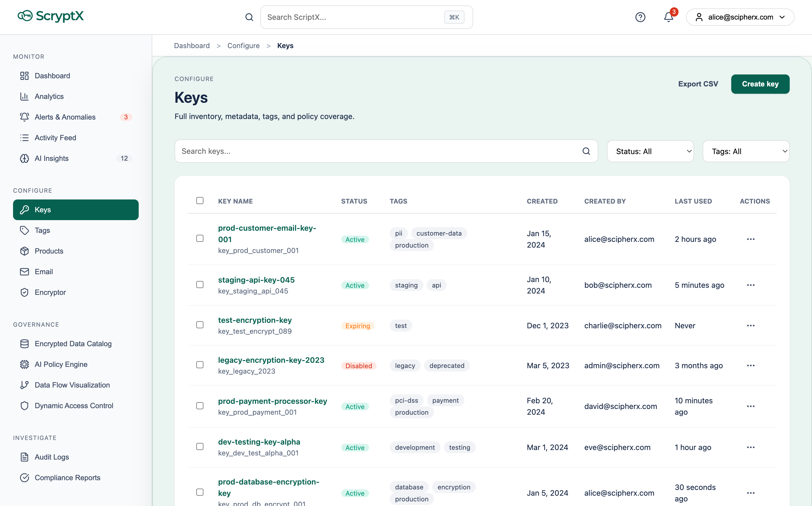
Task: Click the KEY NAME column header
Action: (x=235, y=201)
